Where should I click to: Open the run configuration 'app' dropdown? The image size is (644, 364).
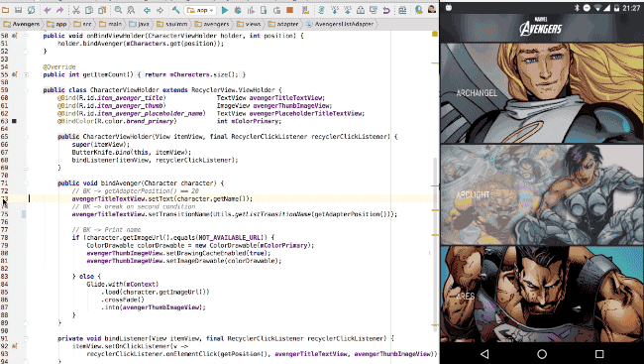click(x=200, y=10)
